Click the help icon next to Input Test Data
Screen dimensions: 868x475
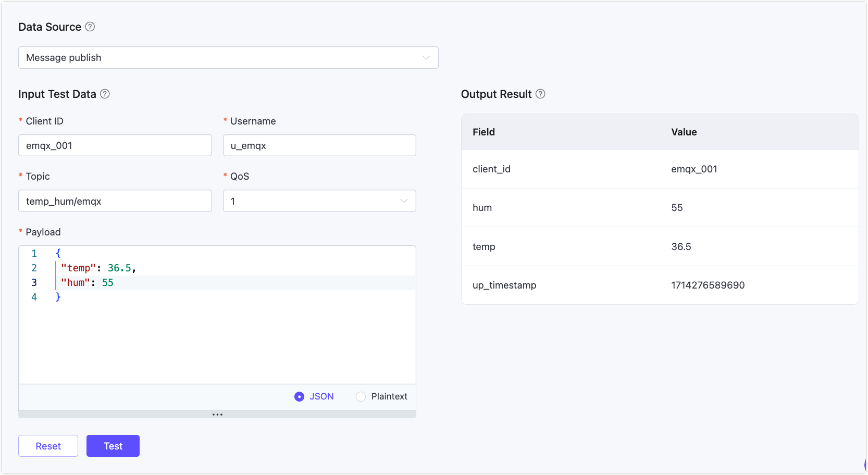105,94
